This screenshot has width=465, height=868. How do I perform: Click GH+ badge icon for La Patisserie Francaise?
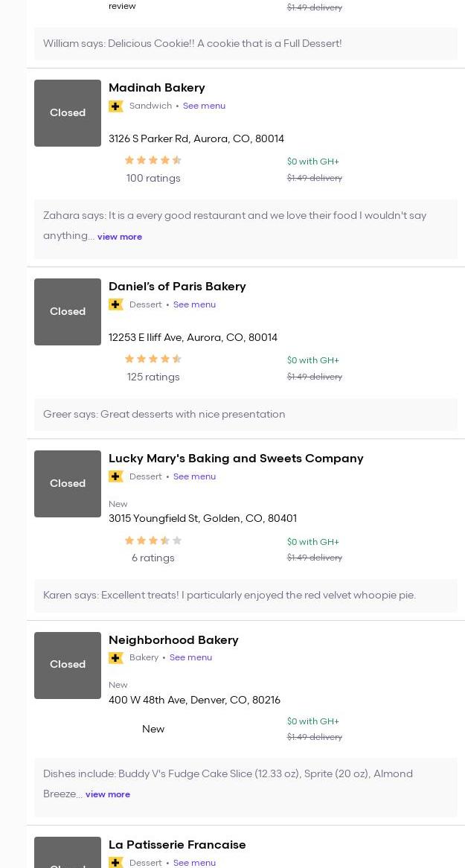point(116,862)
